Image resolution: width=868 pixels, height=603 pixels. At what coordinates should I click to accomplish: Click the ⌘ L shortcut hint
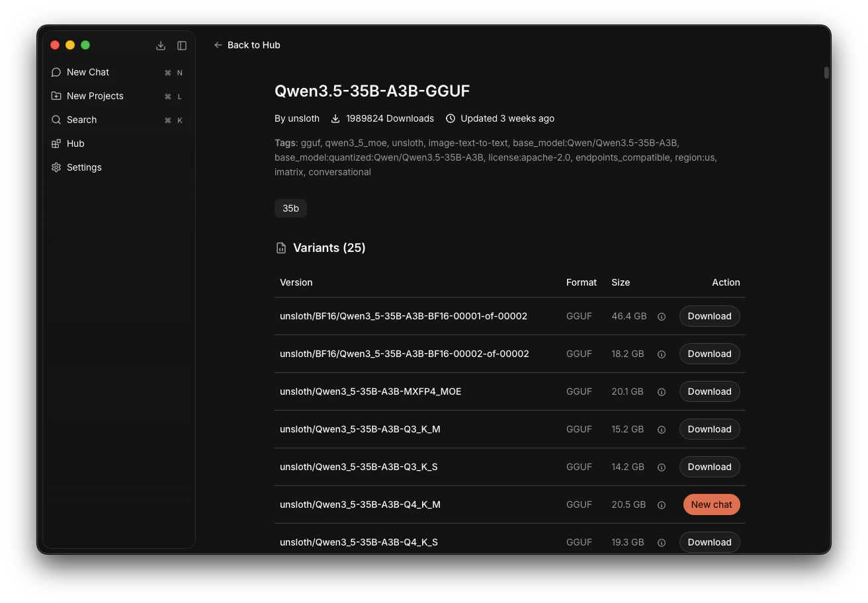pyautogui.click(x=173, y=97)
